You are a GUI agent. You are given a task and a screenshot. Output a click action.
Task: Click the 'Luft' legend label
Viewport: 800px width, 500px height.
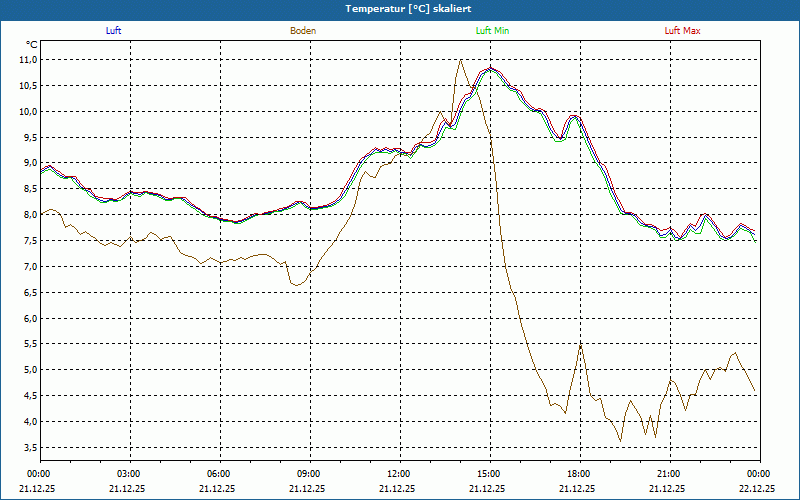(x=113, y=31)
